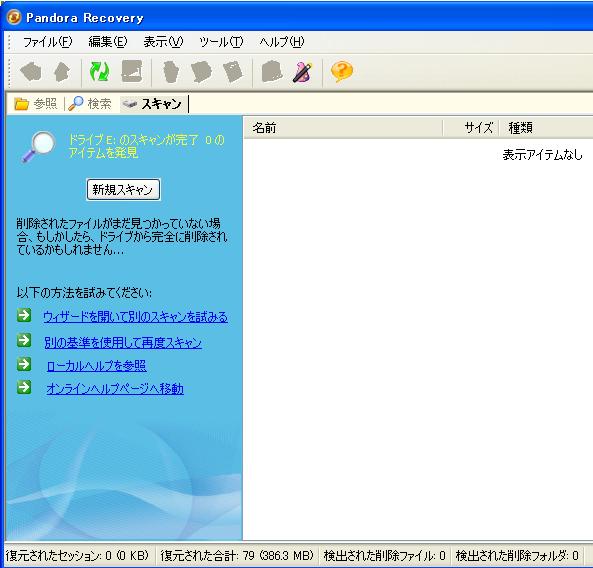Click the grayed drive scan toolbar icon
Screen dimensions: 593x568
[132, 71]
